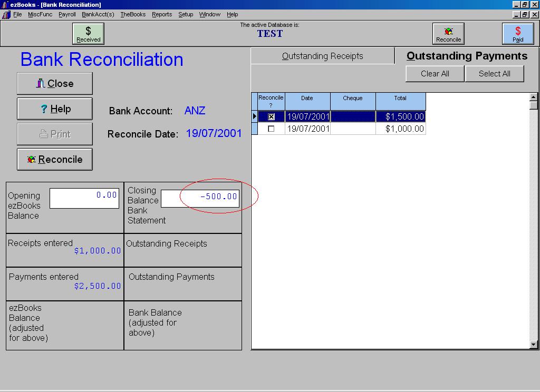Viewport: 540px width, 392px height.
Task: Click the scroll up arrow of payments list
Action: click(534, 97)
